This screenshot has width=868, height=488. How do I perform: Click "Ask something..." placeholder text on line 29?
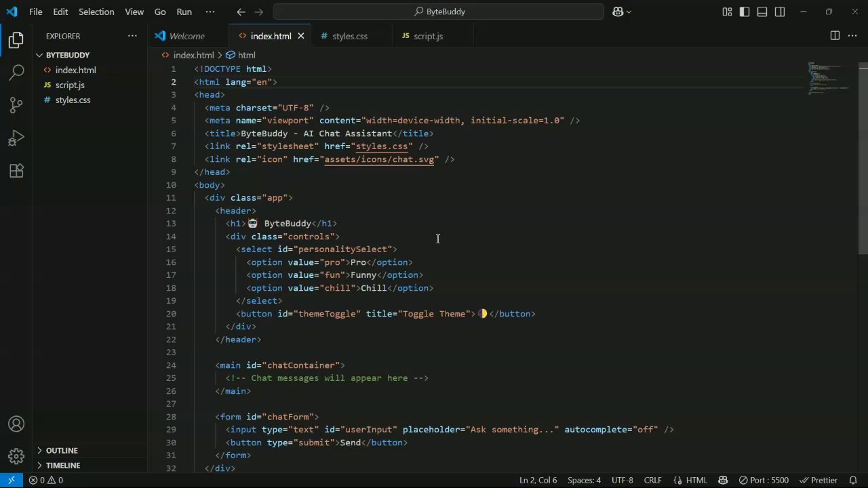click(512, 430)
